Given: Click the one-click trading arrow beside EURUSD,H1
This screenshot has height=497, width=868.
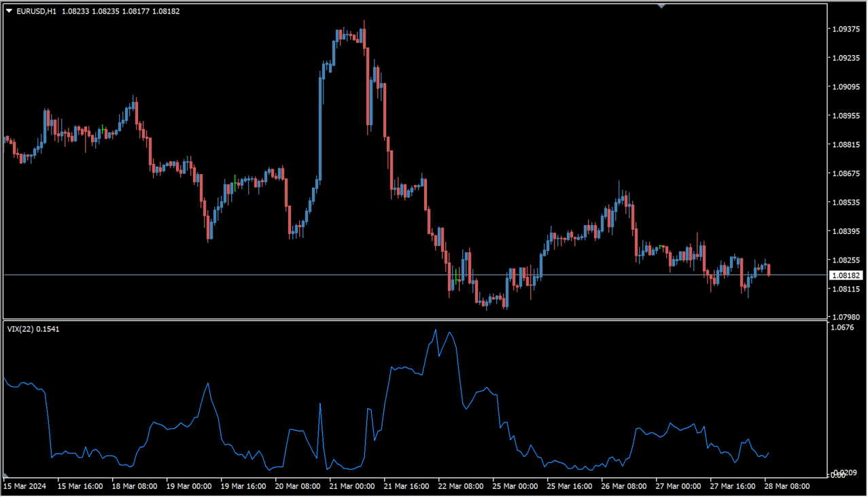Looking at the screenshot, I should (9, 12).
